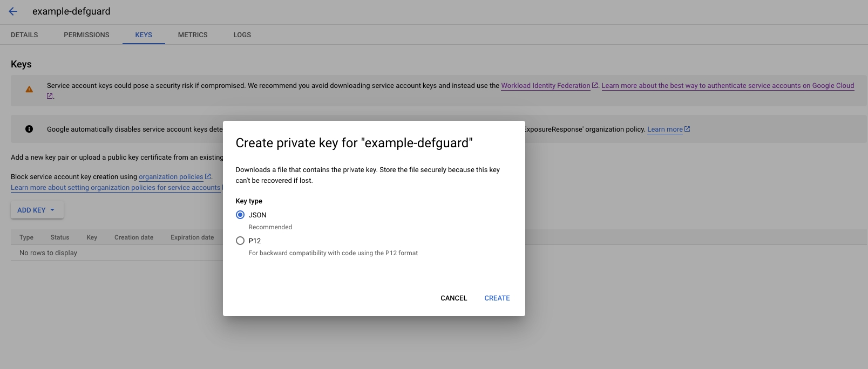Cancel the create private key dialog
868x369 pixels.
pos(453,298)
